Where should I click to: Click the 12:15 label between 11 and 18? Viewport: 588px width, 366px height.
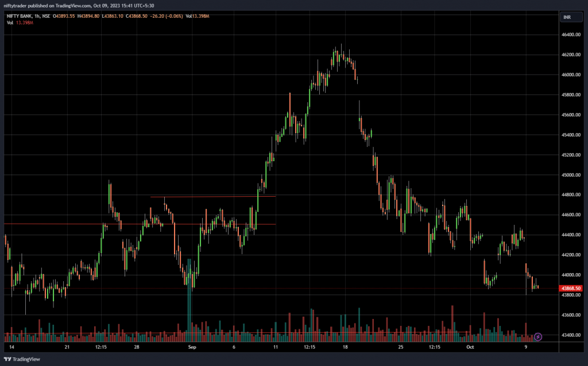[310, 347]
